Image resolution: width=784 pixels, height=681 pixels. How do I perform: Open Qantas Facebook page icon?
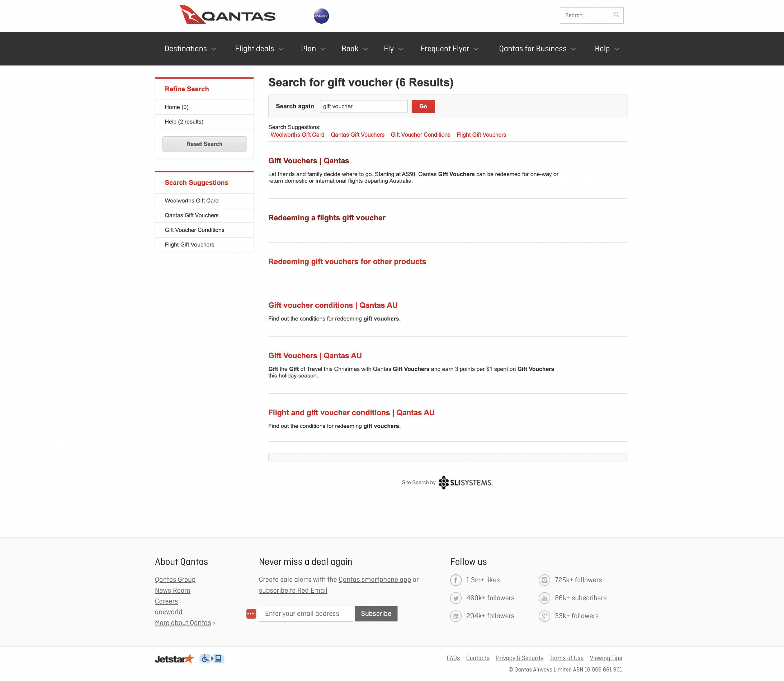(x=456, y=580)
